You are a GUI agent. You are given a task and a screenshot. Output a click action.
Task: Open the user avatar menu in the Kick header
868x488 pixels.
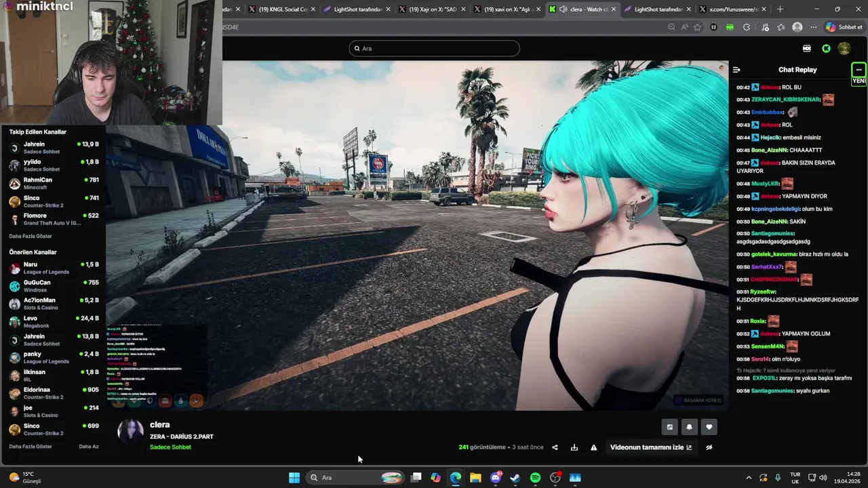844,49
